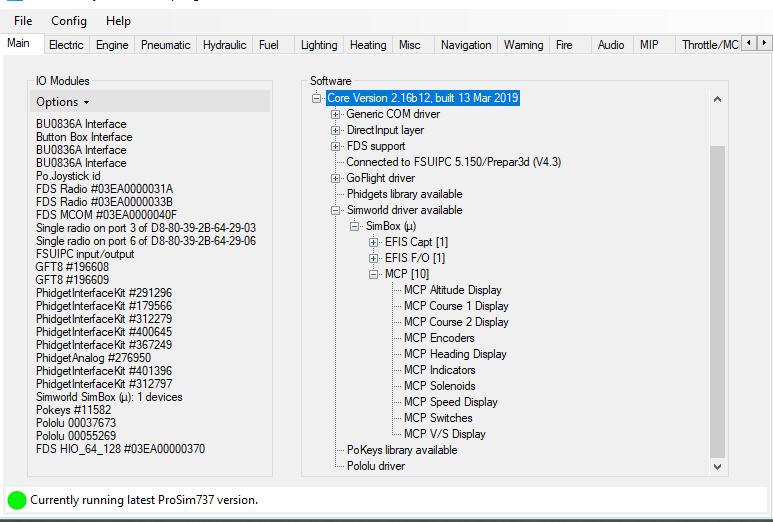Select MCP Course 2 Display item

point(456,322)
